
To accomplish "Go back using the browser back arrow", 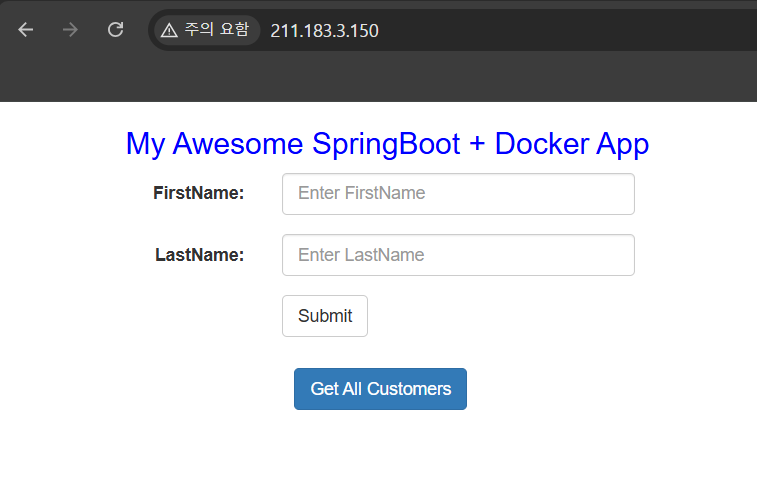I will [26, 30].
